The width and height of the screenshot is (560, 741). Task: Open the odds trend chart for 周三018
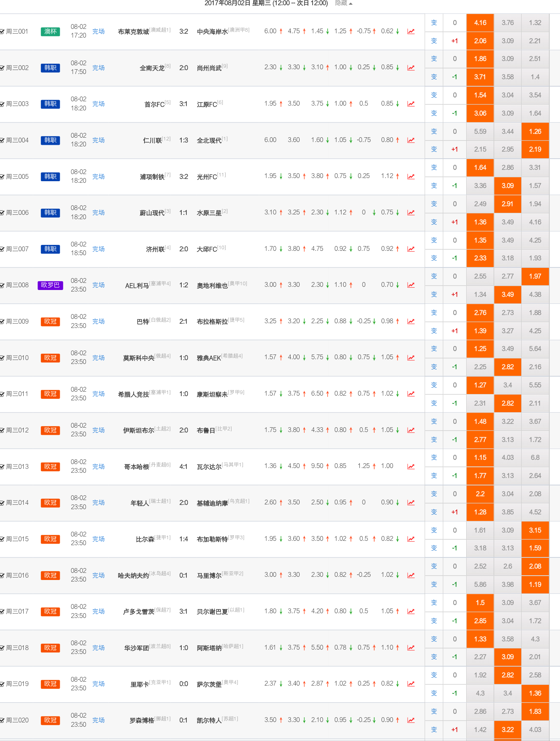411,648
